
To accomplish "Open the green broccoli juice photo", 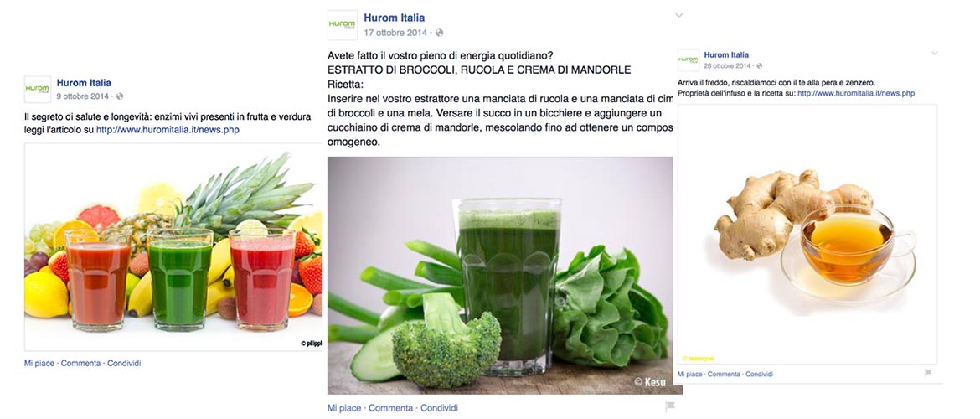I will 500,275.
